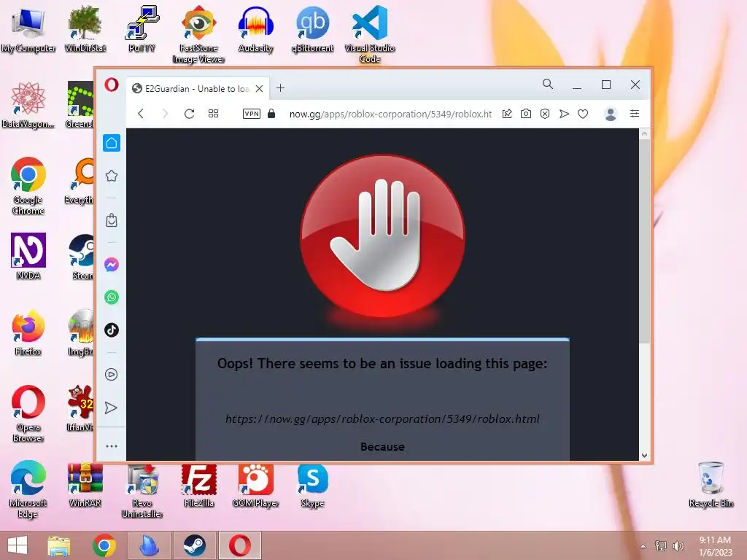Select qBittorrent desktop shortcut
This screenshot has height=560, width=747.
pyautogui.click(x=312, y=29)
